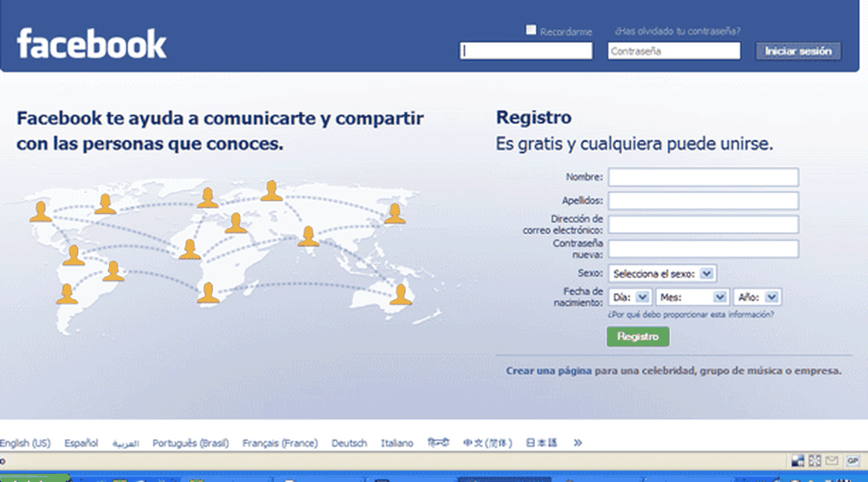Click the Dirección de correo electrónico field

(703, 224)
